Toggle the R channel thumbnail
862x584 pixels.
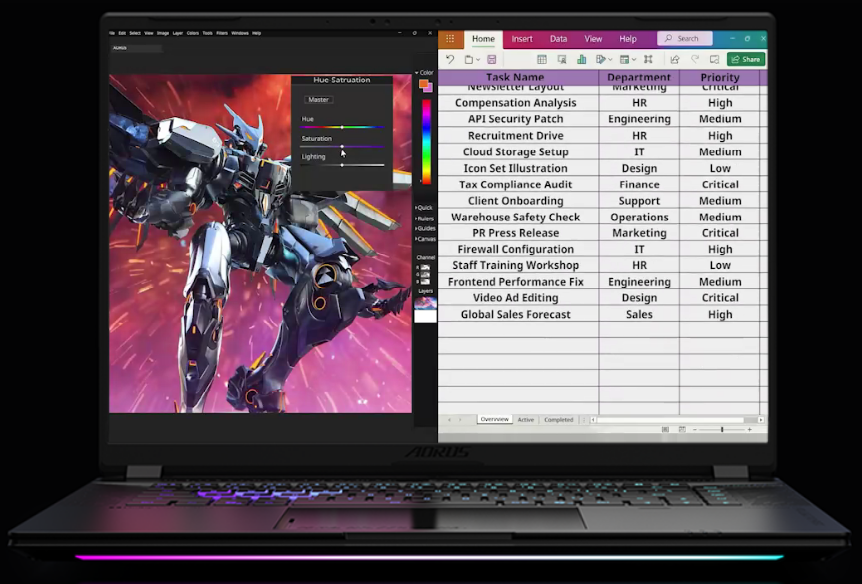coord(425,267)
